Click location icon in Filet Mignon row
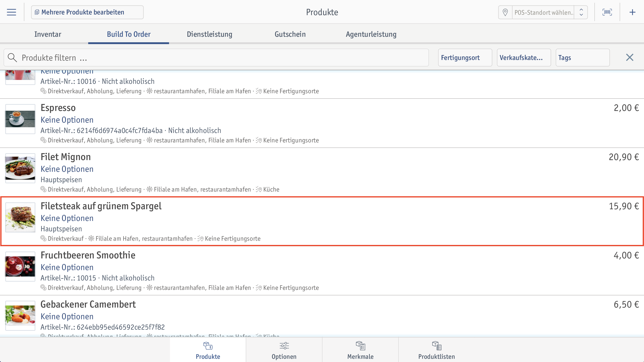 click(x=150, y=189)
